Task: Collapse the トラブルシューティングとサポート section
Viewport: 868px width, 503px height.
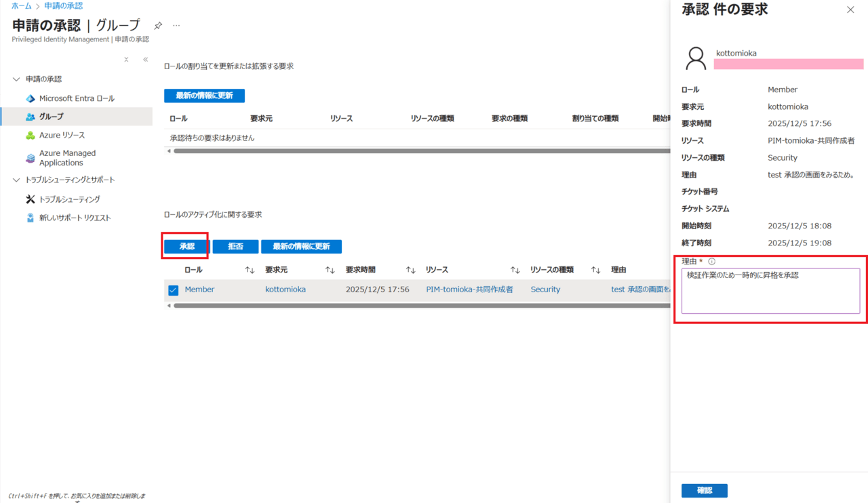Action: [16, 180]
